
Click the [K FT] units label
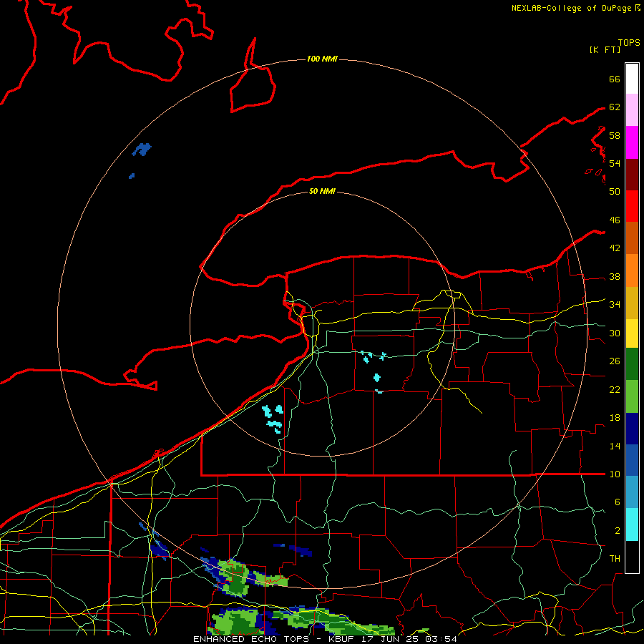pos(605,49)
